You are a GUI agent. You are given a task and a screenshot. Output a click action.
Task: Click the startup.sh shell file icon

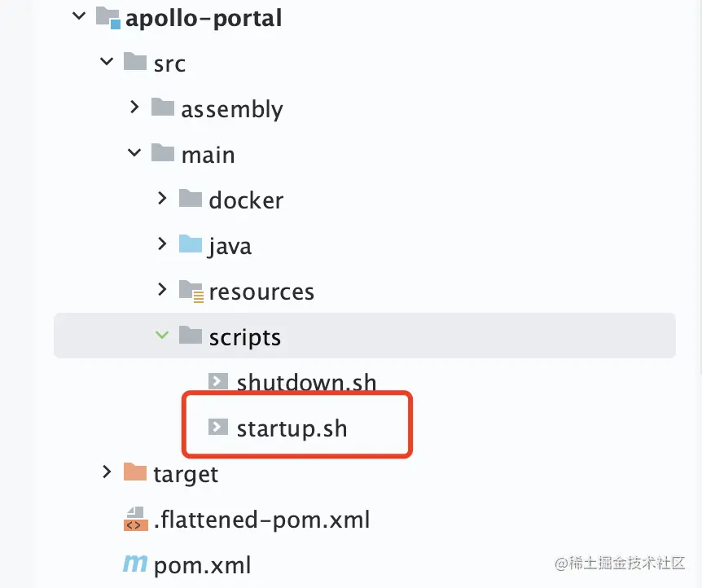pos(218,427)
